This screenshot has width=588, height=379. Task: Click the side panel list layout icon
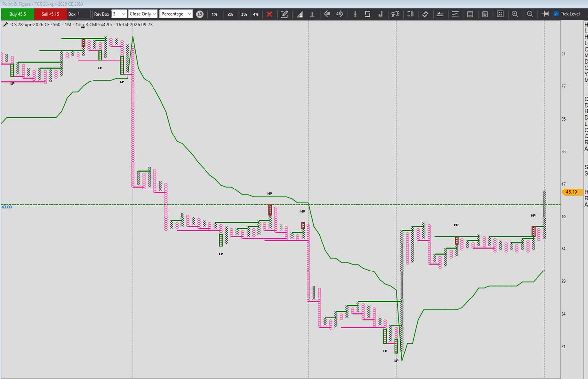[x=485, y=14]
